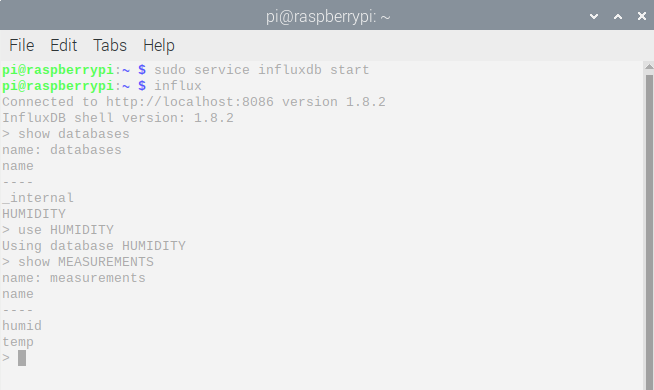Close the terminal window

(x=642, y=16)
